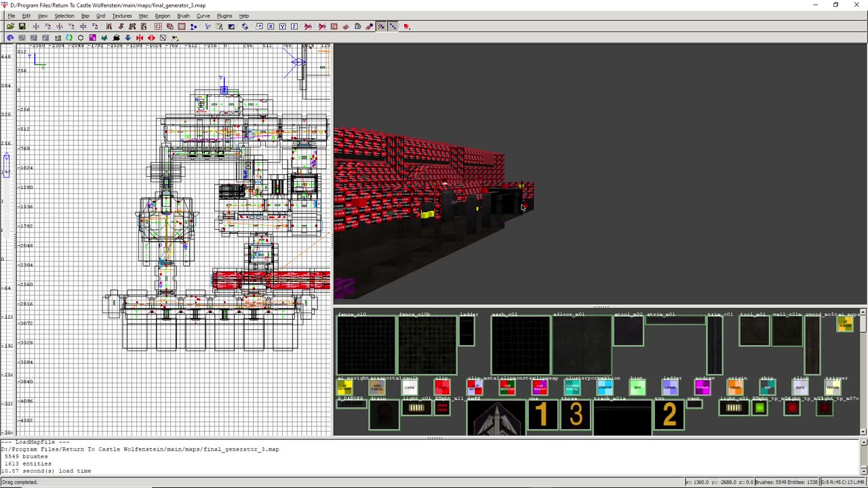Image resolution: width=868 pixels, height=488 pixels.
Task: Open the Selection menu
Action: pos(64,16)
